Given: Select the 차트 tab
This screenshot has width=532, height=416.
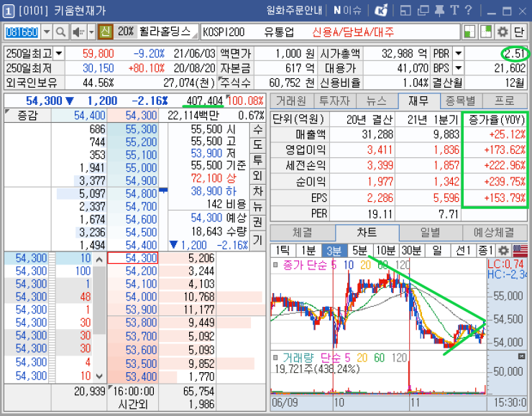Looking at the screenshot, I should click(x=367, y=232).
